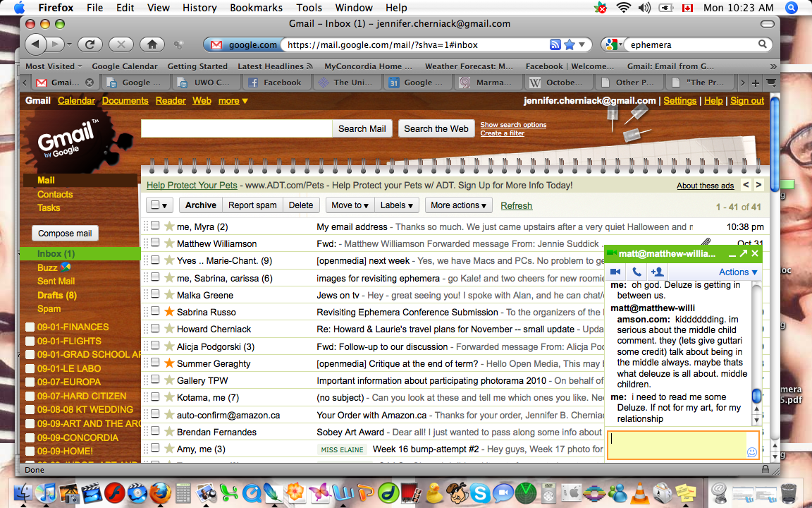Select the Brendan Fernandes email checkbox
Viewport: 812px width, 508px height.
tap(155, 431)
